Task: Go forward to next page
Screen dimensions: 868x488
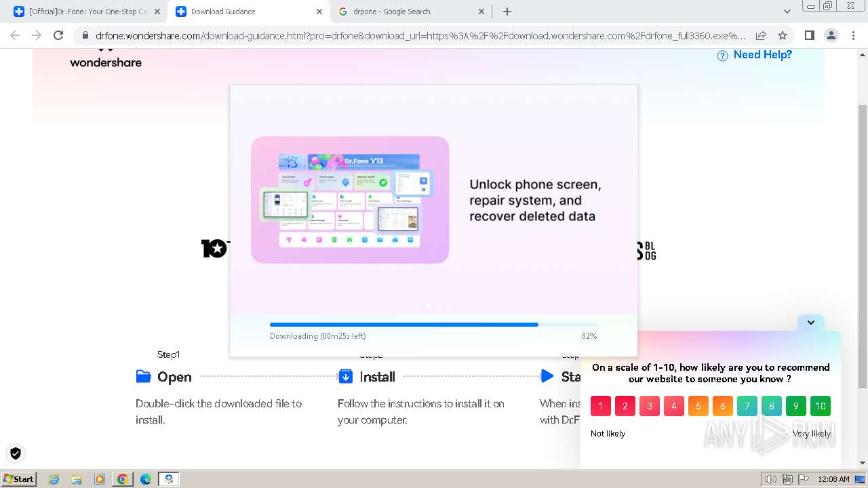Action: coord(37,35)
